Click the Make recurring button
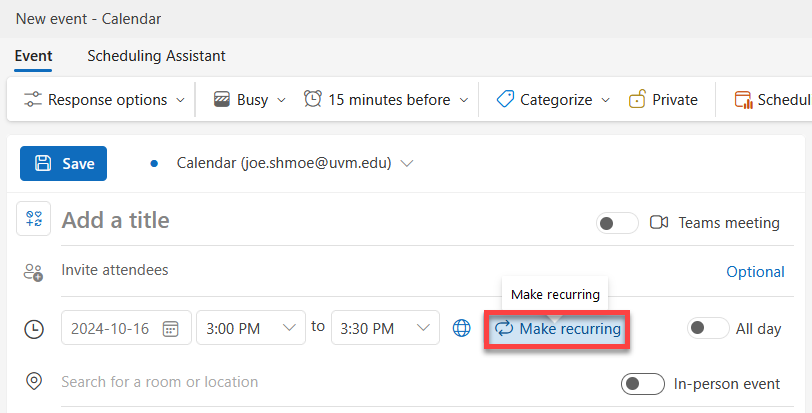 [x=557, y=329]
